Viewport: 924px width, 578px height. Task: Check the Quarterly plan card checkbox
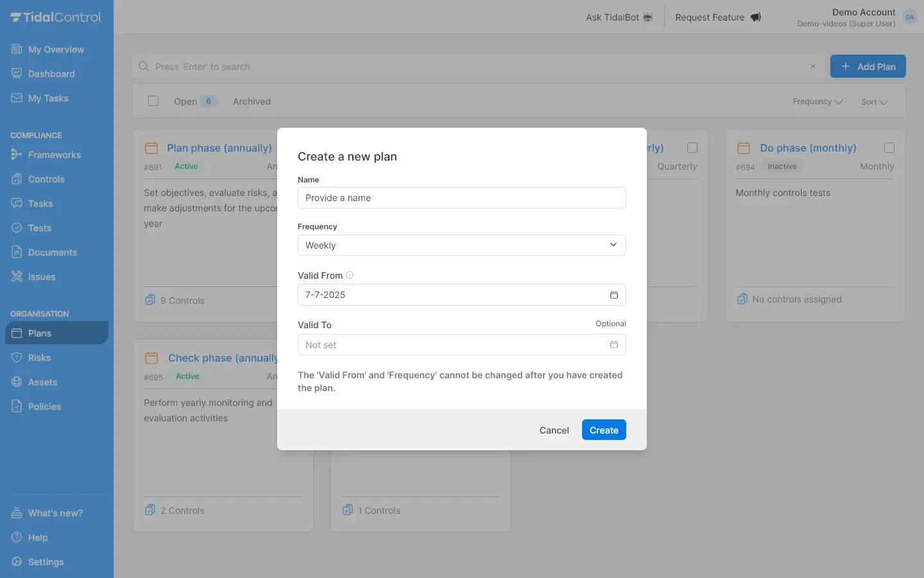pyautogui.click(x=692, y=148)
